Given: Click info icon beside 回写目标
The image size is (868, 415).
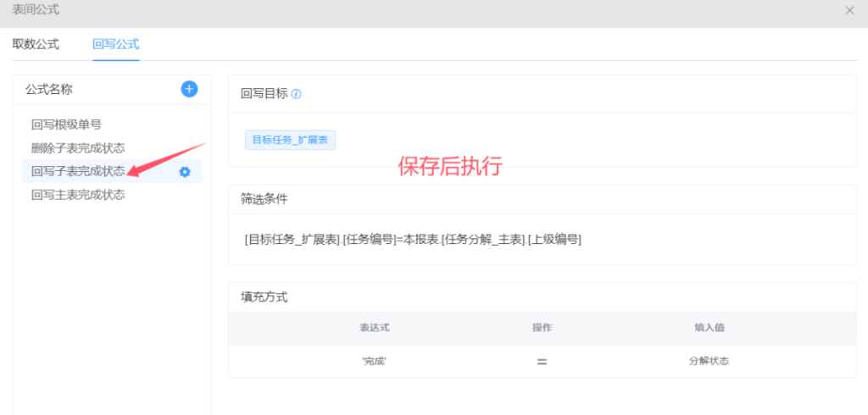Looking at the screenshot, I should [x=296, y=94].
